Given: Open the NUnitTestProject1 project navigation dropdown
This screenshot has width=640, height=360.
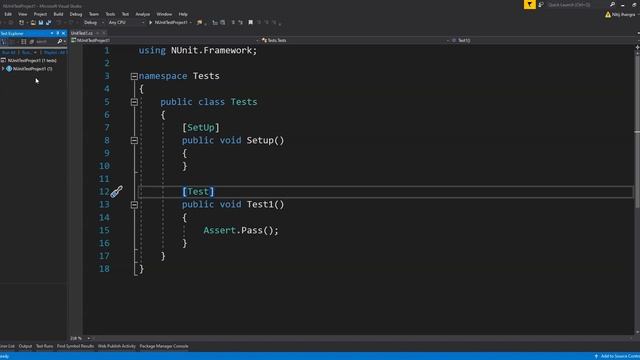Looking at the screenshot, I should [x=165, y=40].
